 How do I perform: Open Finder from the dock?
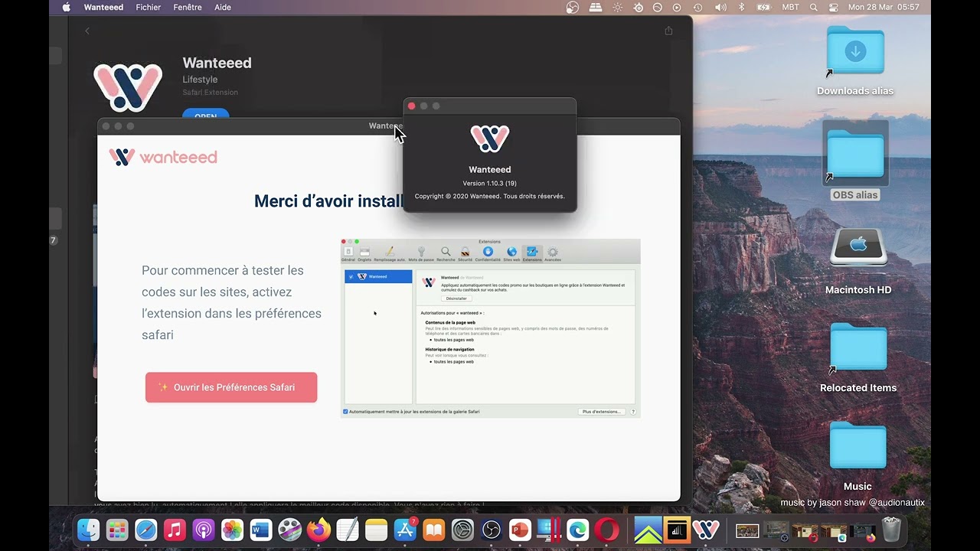89,530
